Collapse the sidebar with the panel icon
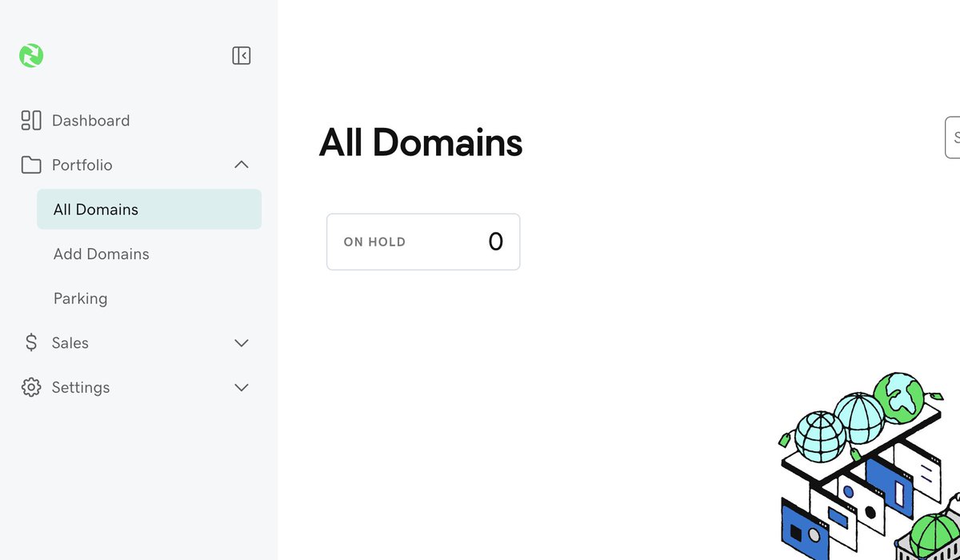 tap(242, 55)
